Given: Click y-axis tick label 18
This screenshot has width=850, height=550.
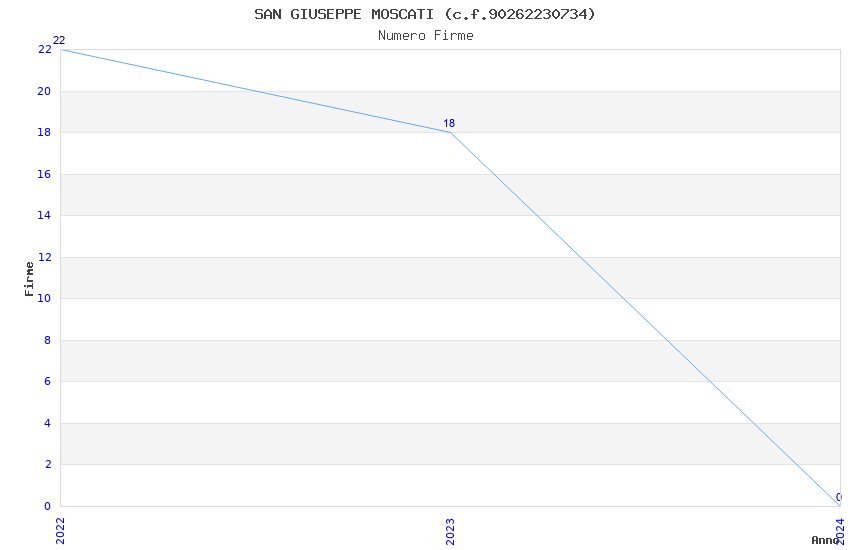Looking at the screenshot, I should [44, 132].
